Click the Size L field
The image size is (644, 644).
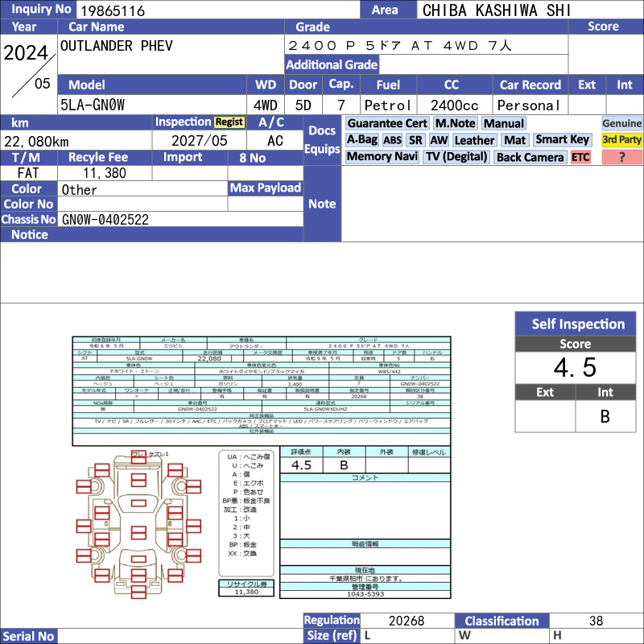[x=407, y=636]
